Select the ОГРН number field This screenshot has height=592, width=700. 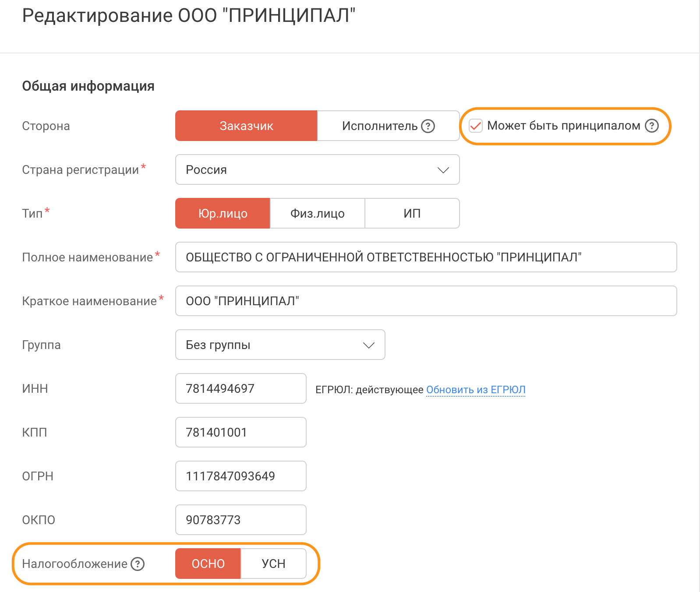tap(240, 476)
